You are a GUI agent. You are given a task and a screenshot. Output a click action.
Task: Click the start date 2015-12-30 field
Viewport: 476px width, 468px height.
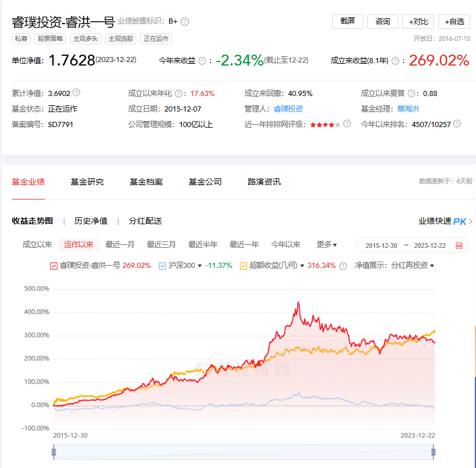[x=381, y=245]
